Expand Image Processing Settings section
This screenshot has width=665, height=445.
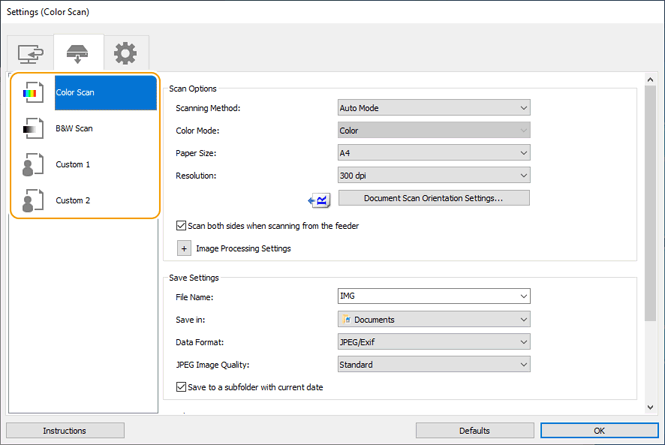coord(184,248)
